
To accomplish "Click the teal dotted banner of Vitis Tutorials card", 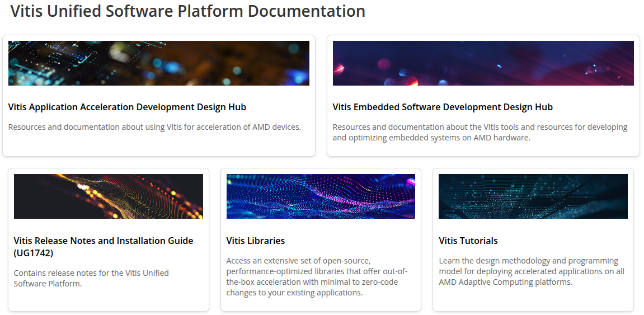I will pos(533,196).
